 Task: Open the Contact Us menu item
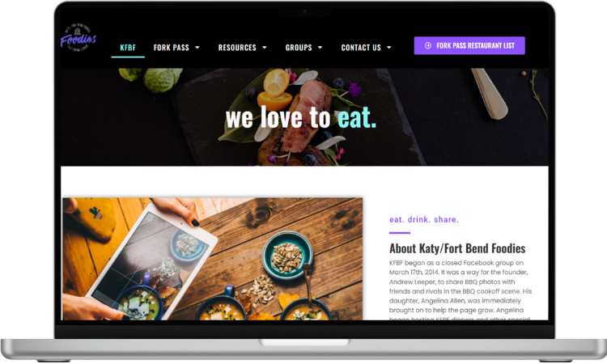click(361, 48)
